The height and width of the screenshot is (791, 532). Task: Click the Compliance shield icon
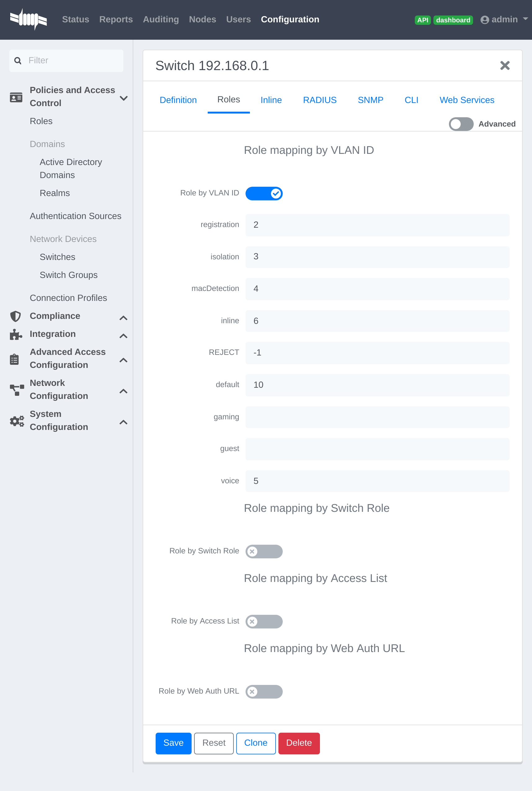tap(16, 316)
